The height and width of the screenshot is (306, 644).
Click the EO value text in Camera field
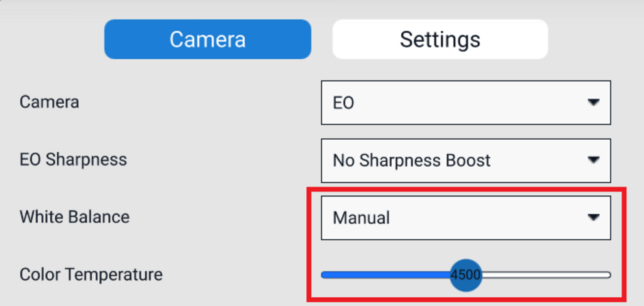point(343,103)
